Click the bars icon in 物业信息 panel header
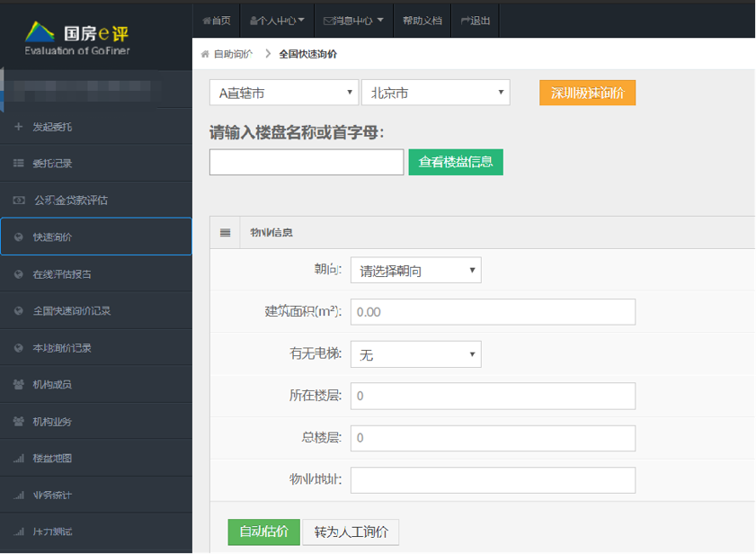Viewport: 756px width, 554px height. coord(226,233)
